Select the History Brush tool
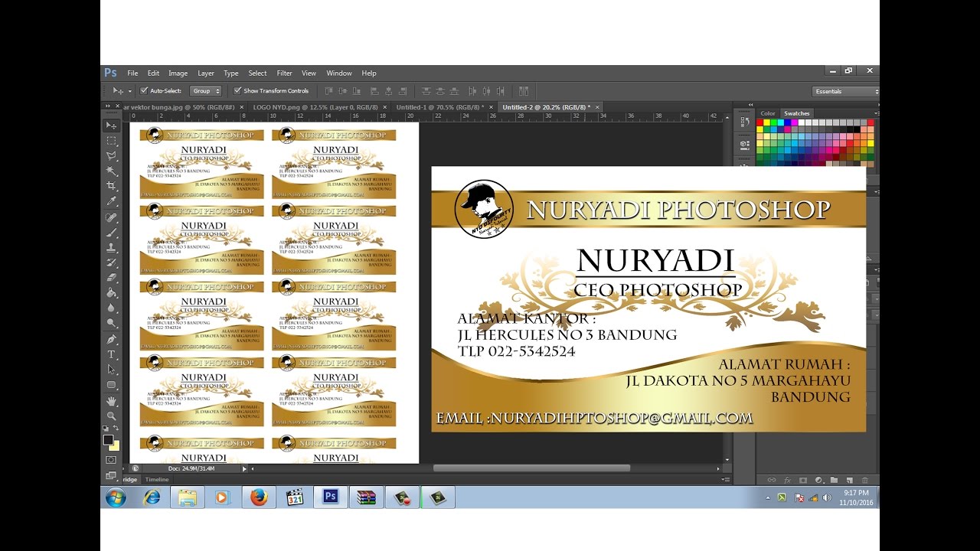 (x=112, y=263)
